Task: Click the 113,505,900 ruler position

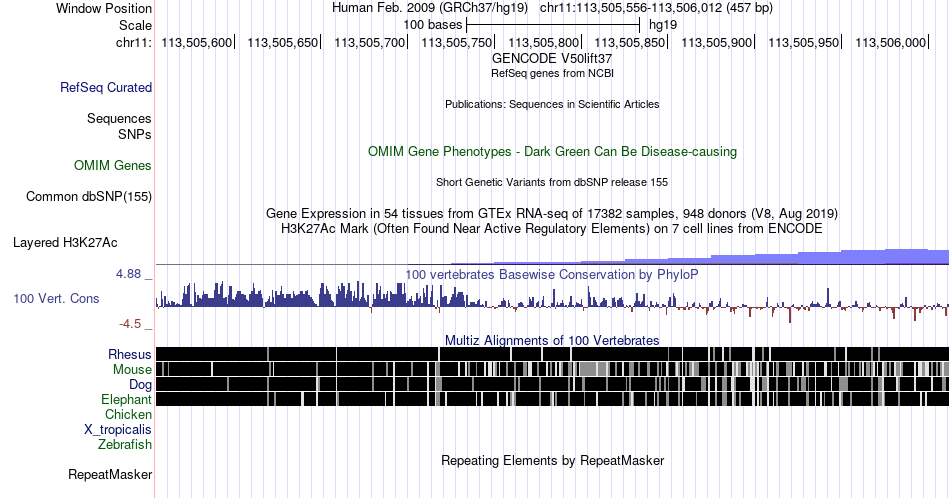Action: 717,42
